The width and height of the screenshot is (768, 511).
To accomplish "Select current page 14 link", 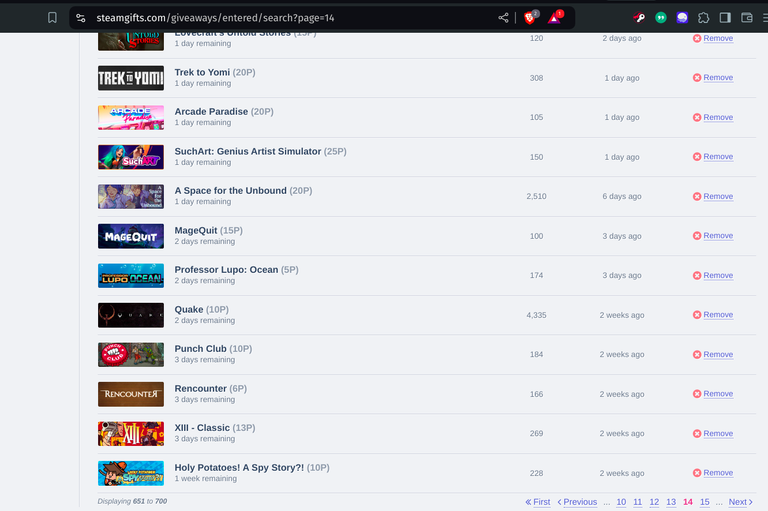I will point(688,502).
